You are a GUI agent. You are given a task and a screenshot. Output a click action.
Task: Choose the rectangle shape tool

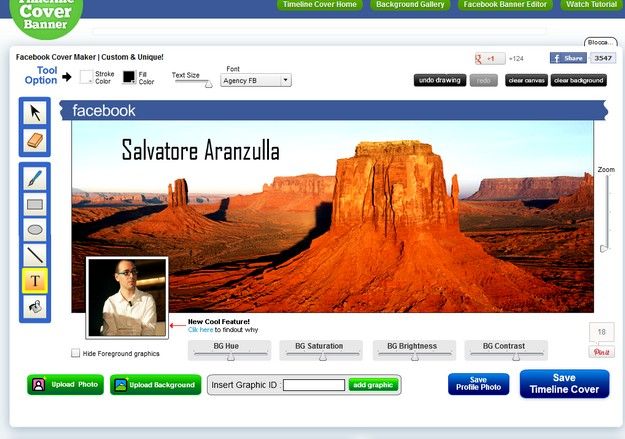pyautogui.click(x=35, y=205)
